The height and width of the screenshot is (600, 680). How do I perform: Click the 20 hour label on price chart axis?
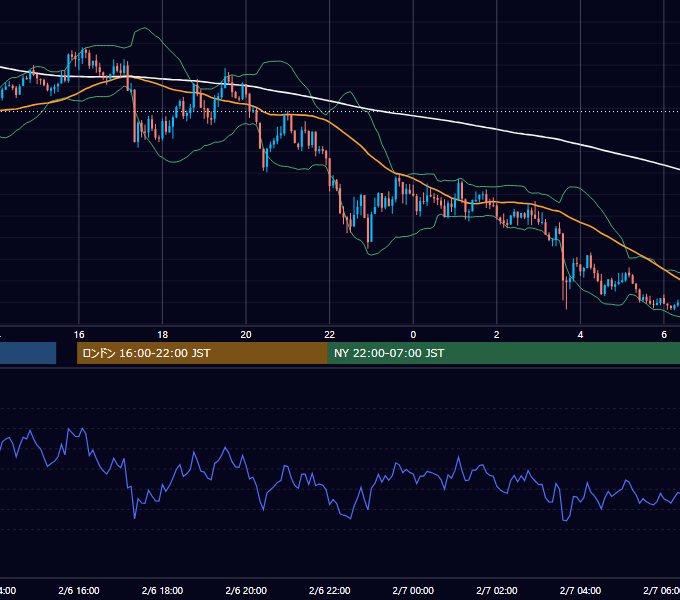click(x=246, y=335)
